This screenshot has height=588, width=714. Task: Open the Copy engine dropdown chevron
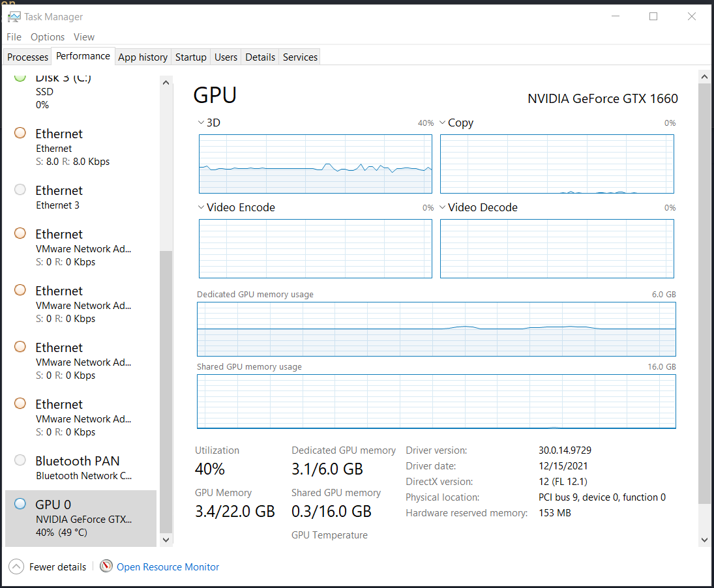pos(442,123)
